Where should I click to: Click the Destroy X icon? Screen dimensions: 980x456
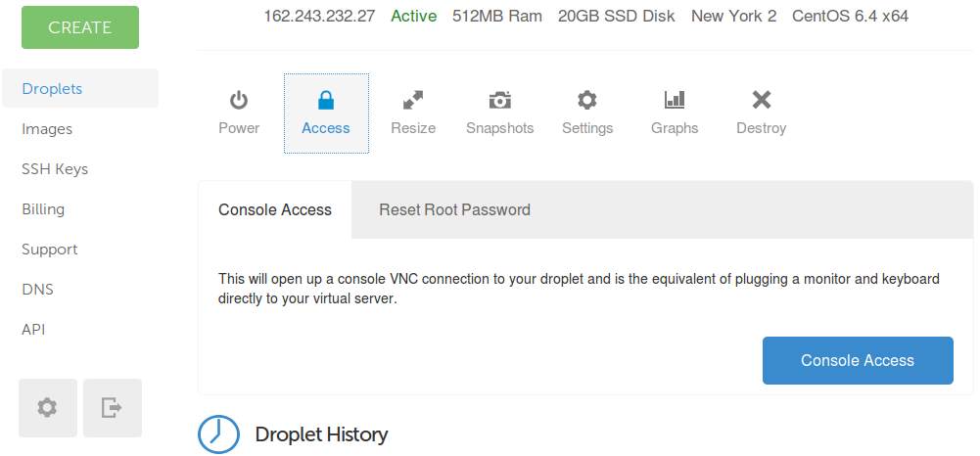click(761, 100)
